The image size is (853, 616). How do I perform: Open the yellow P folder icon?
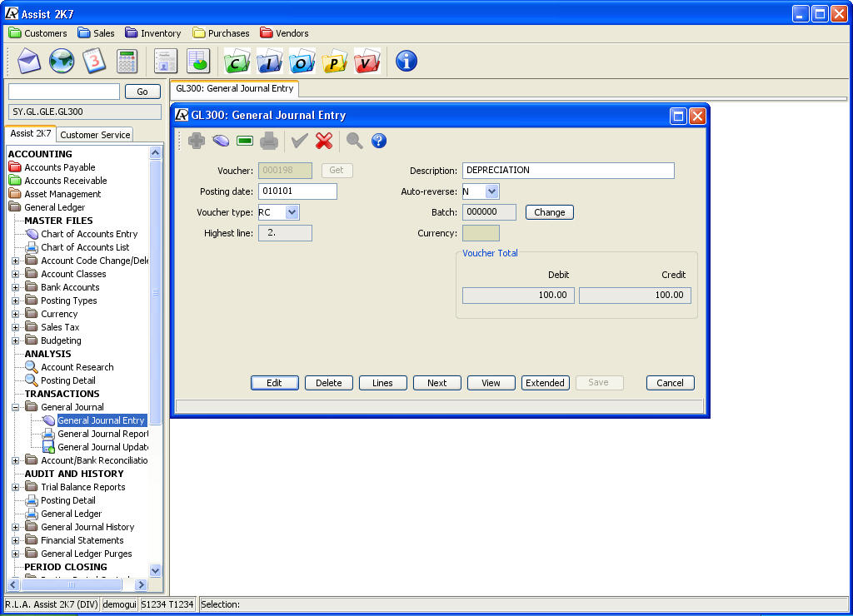coord(335,61)
